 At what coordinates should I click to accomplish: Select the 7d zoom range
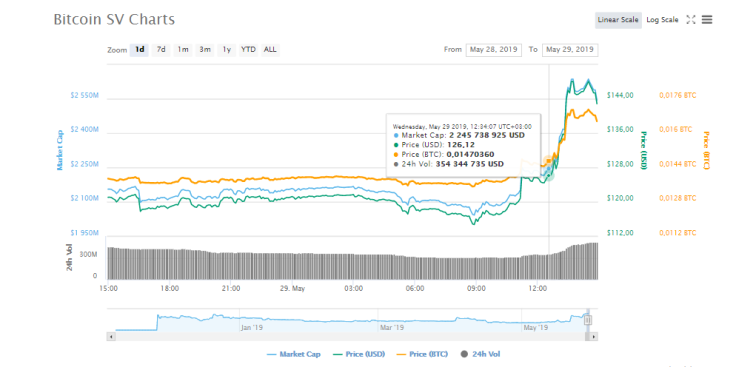[x=161, y=50]
